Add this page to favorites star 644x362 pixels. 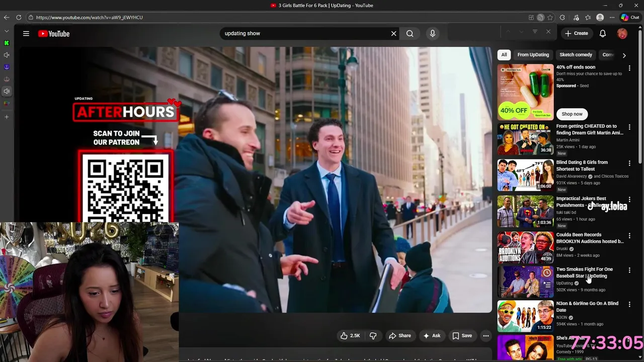(550, 18)
